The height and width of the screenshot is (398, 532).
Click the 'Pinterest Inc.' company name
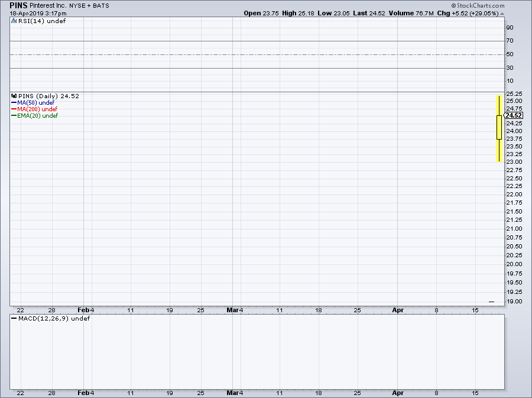coord(48,5)
